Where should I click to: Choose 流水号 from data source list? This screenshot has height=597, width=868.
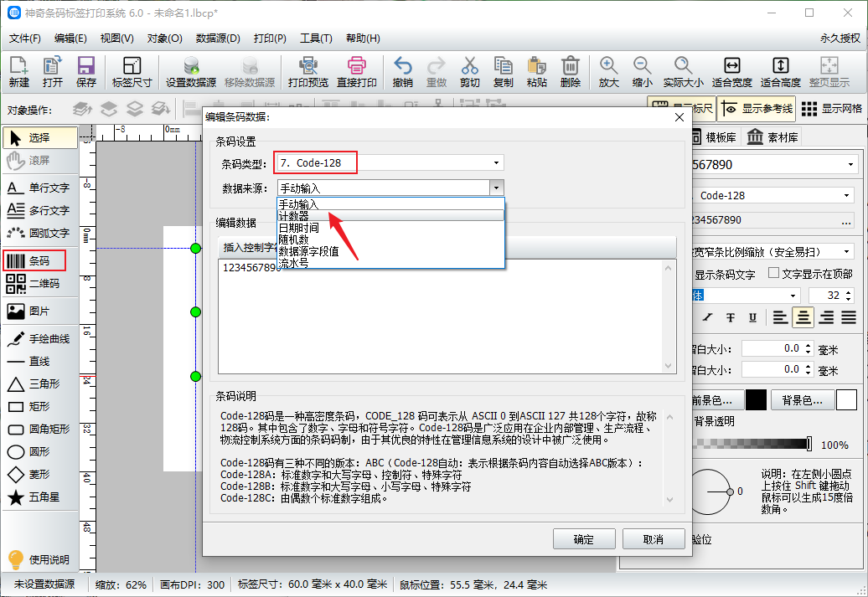click(x=390, y=262)
